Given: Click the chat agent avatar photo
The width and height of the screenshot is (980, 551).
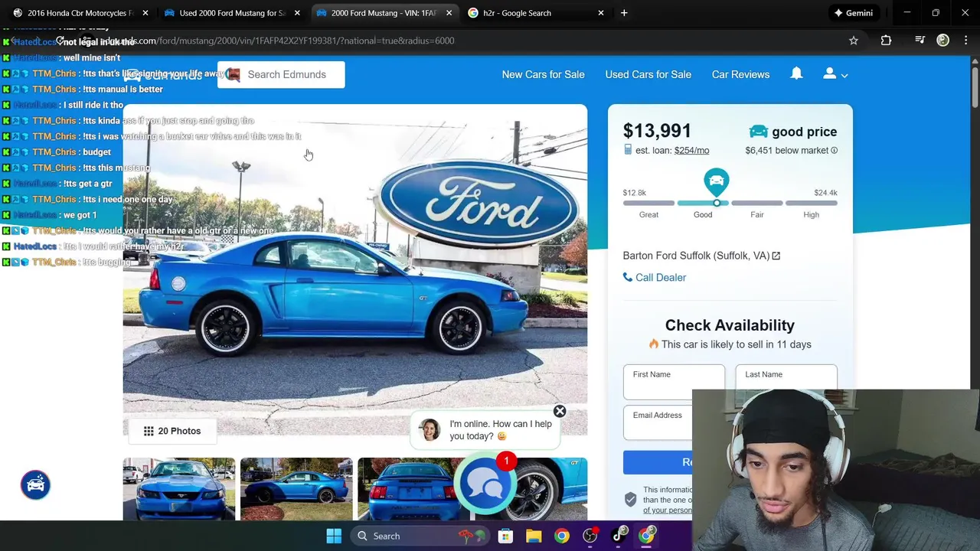Looking at the screenshot, I should coord(430,430).
